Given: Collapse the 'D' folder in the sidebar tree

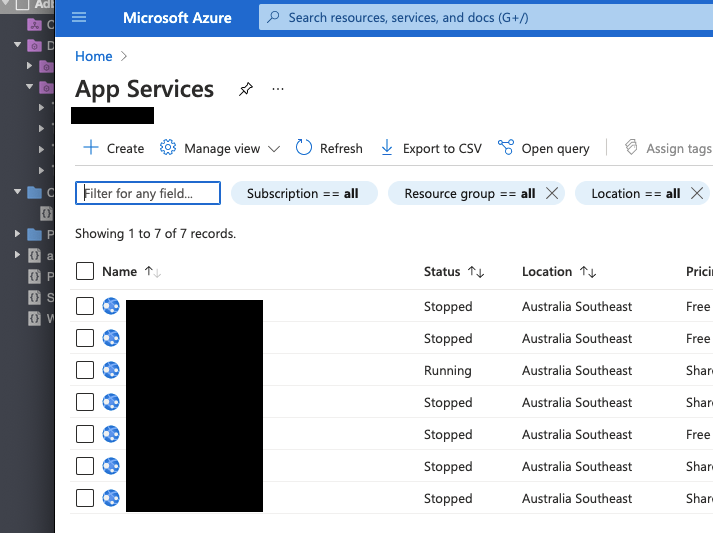Looking at the screenshot, I should [x=18, y=45].
